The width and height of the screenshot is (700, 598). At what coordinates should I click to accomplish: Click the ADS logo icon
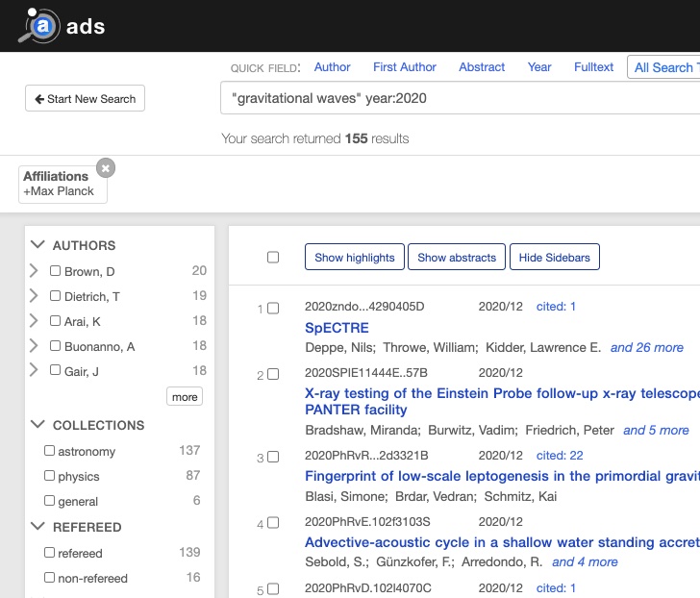pos(38,26)
